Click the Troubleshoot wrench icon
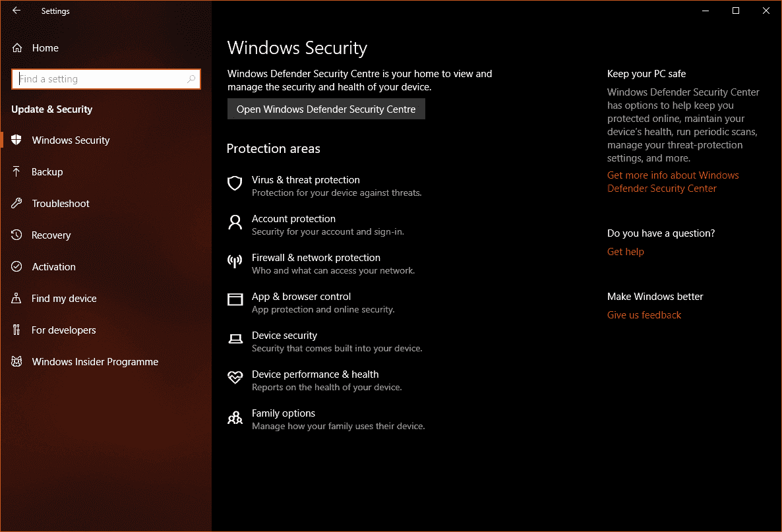The width and height of the screenshot is (782, 532). (16, 204)
